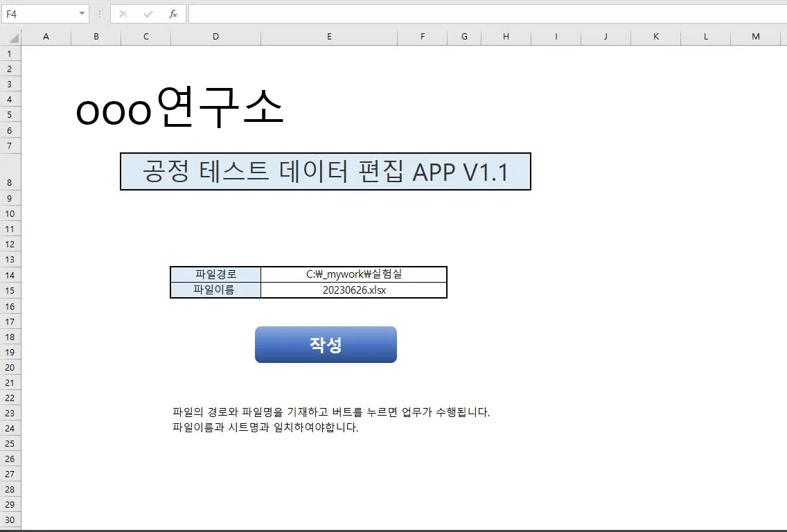The width and height of the screenshot is (787, 532).
Task: Click inside the Name Box showing F4
Action: (38, 13)
